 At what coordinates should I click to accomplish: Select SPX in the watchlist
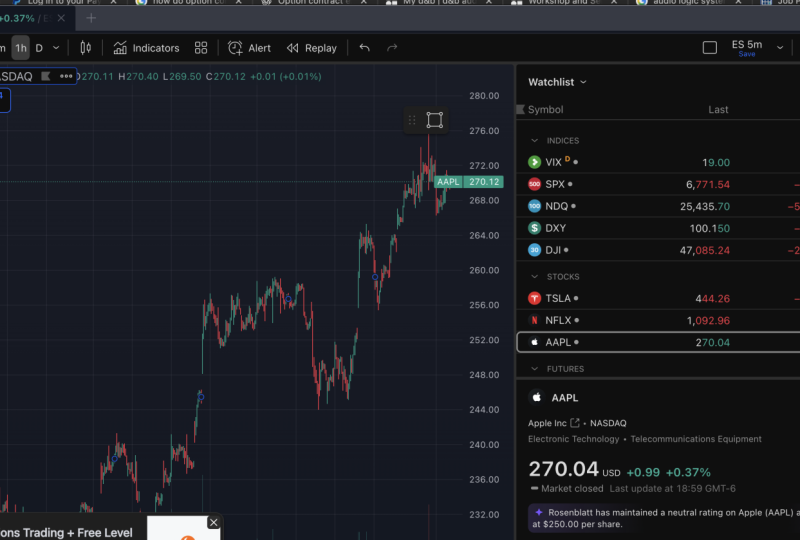pyautogui.click(x=658, y=184)
